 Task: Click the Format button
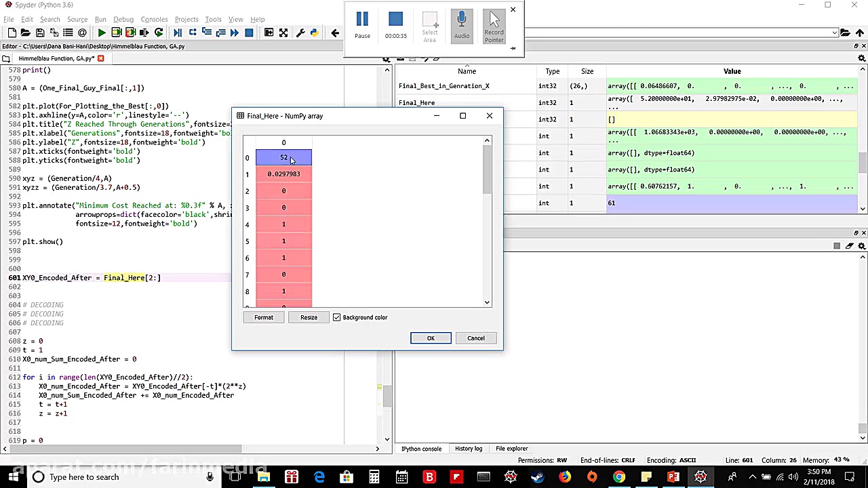[x=264, y=317]
